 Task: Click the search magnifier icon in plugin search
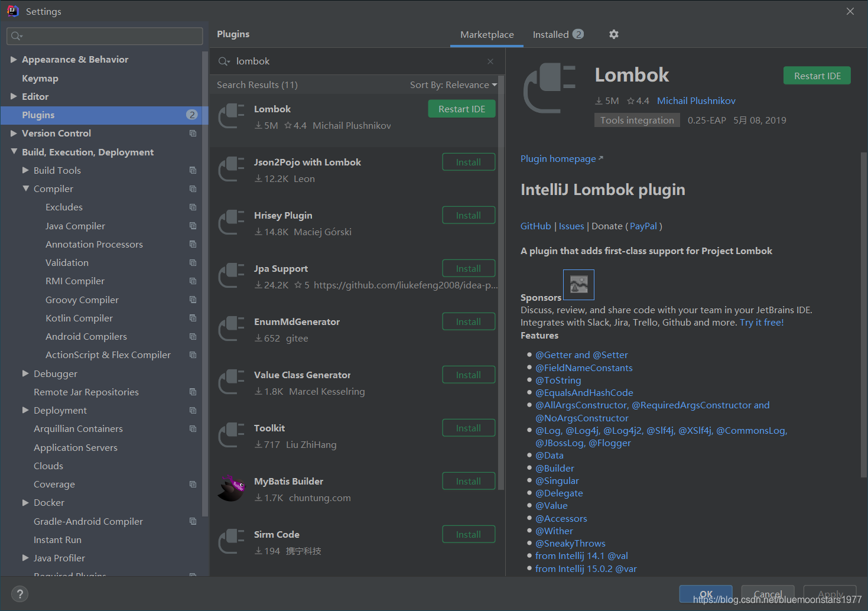point(224,61)
